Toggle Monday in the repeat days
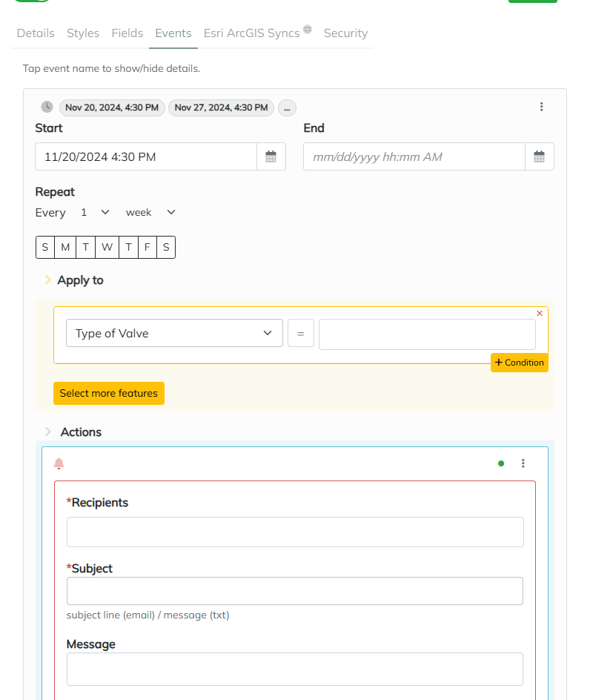The width and height of the screenshot is (590, 700). point(65,247)
